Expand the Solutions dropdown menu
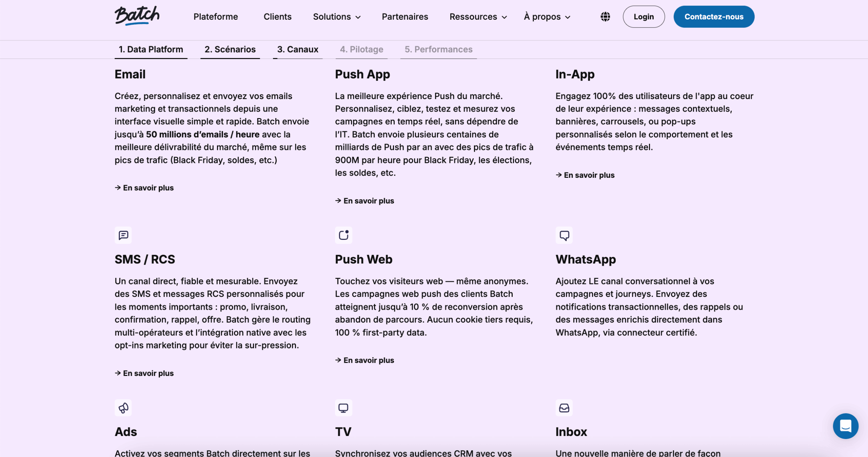The image size is (868, 457). coord(337,17)
